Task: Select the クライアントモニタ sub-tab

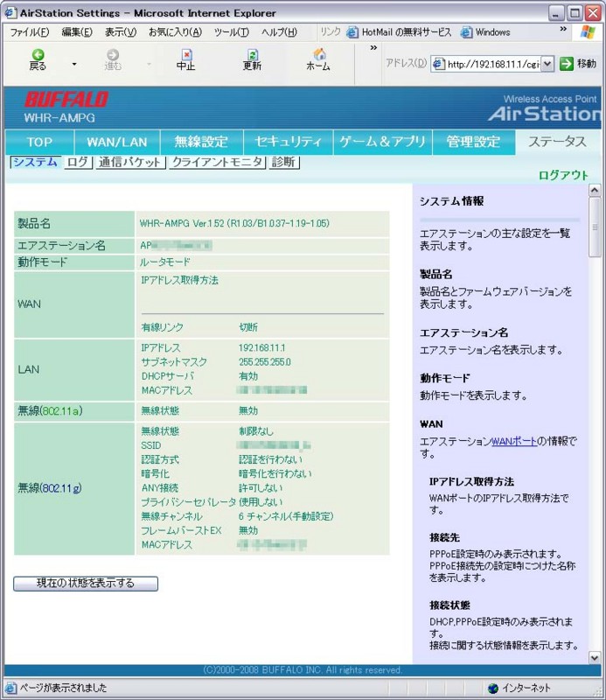Action: tap(218, 162)
